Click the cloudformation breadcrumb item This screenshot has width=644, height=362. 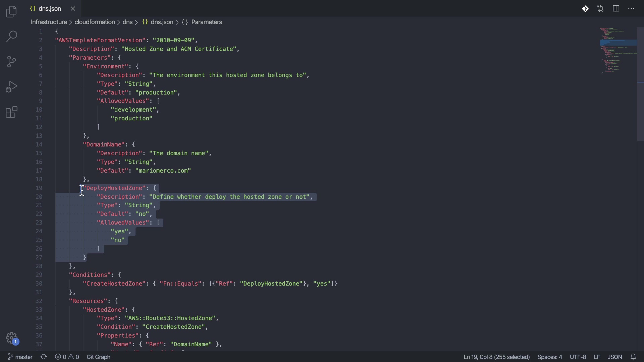pos(95,22)
